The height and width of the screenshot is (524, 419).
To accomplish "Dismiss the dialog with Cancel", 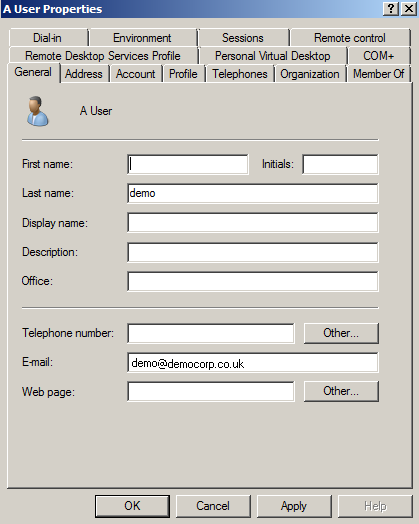I will point(213,506).
